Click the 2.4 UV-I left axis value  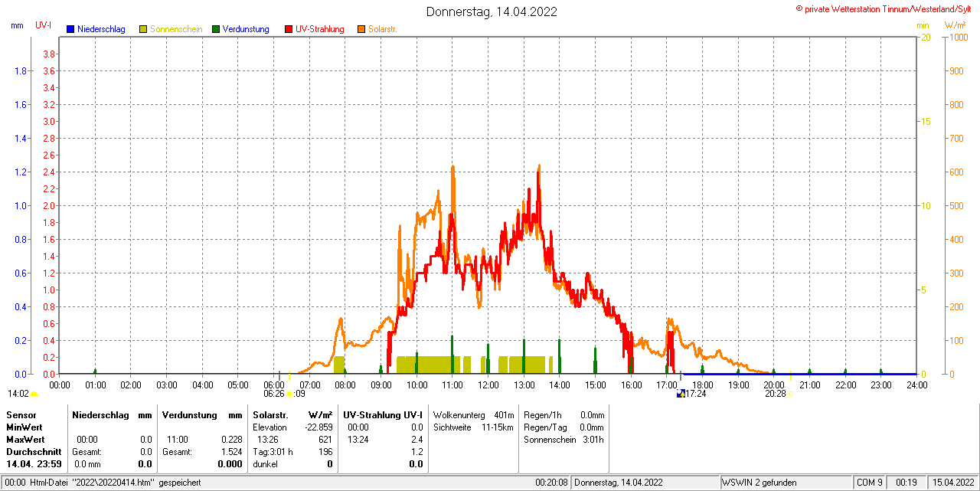click(x=47, y=172)
